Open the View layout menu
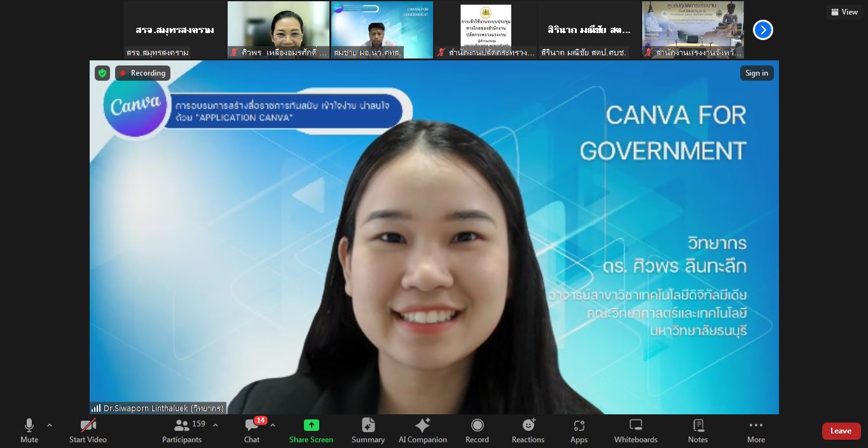The width and height of the screenshot is (868, 448). pos(844,12)
